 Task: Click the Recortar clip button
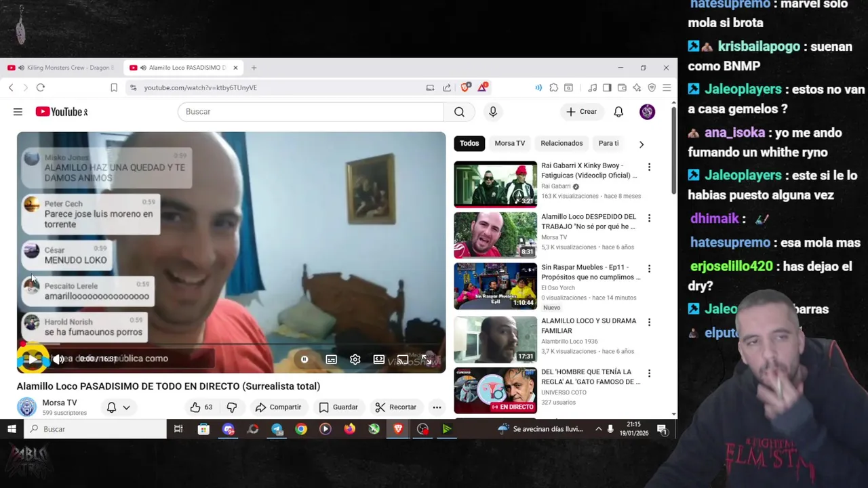tap(396, 407)
